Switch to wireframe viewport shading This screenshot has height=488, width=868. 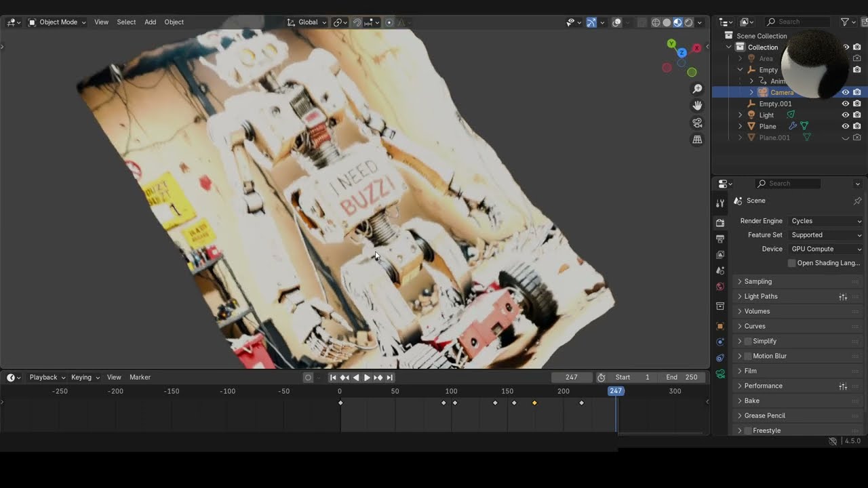(x=656, y=22)
